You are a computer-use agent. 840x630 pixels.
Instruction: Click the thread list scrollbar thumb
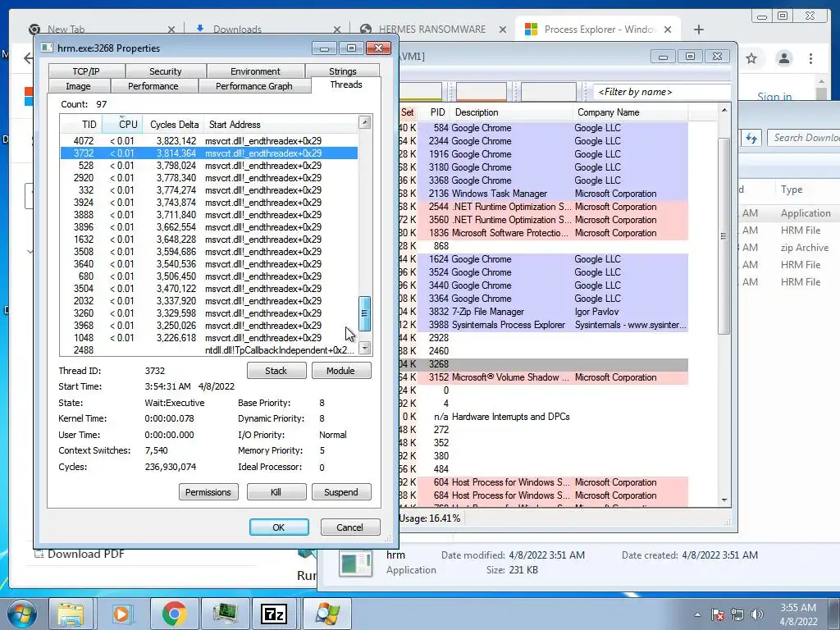tap(365, 313)
